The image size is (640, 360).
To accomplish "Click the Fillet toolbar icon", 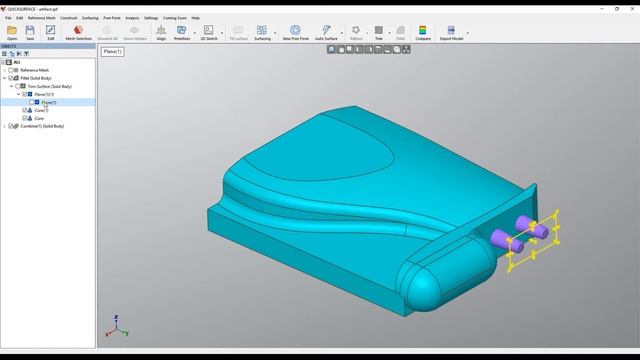I will [x=400, y=30].
